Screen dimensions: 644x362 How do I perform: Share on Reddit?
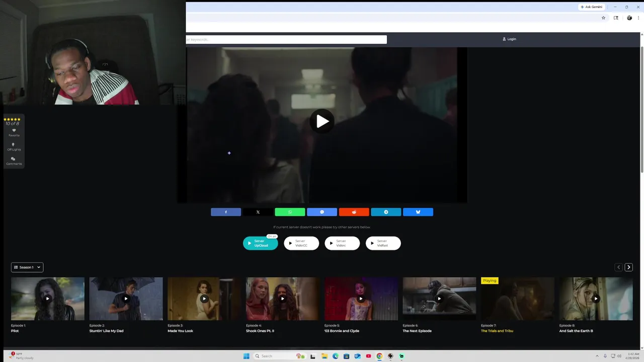(x=354, y=212)
